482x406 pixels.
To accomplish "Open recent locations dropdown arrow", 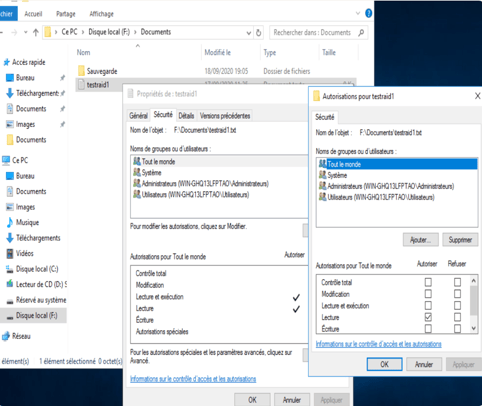I will (x=26, y=33).
